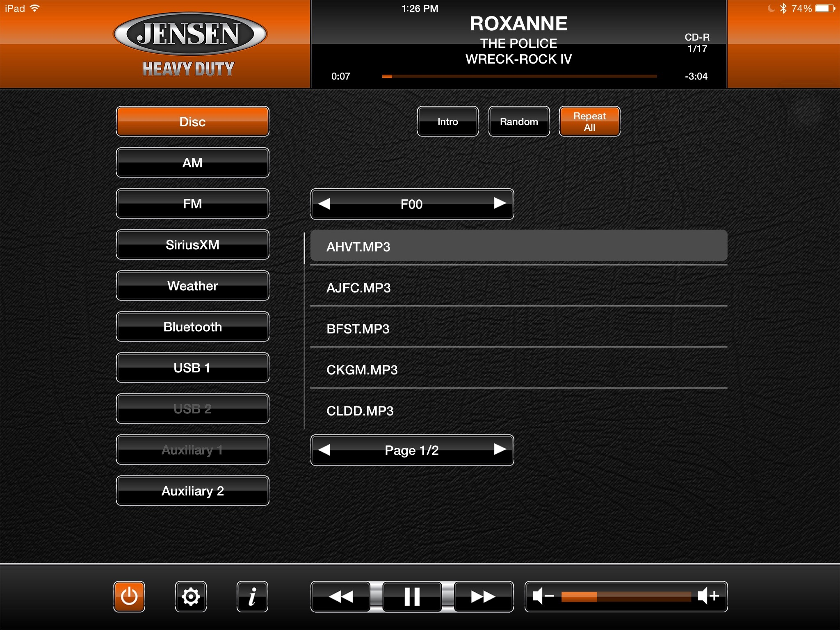Pause the current track
This screenshot has width=840, height=630.
[412, 597]
